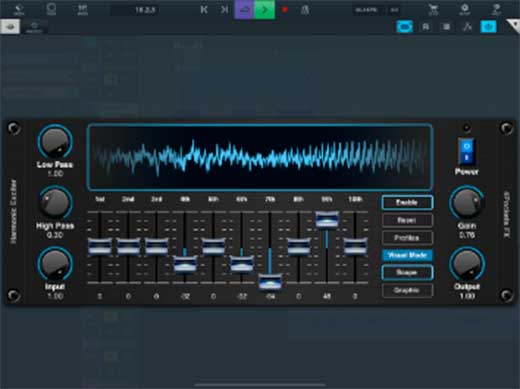Open the help question mark icon

tap(496, 9)
